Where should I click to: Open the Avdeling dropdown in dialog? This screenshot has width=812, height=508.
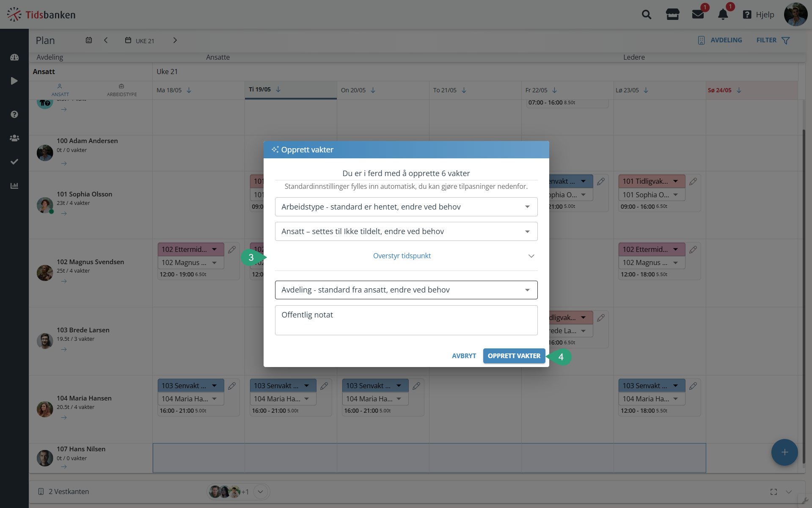coord(406,290)
